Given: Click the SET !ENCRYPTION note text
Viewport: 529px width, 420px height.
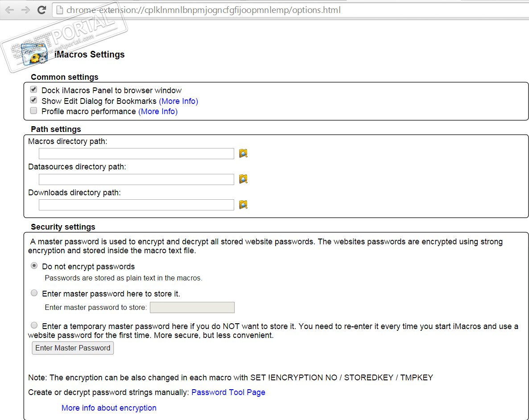Looking at the screenshot, I should tap(231, 378).
